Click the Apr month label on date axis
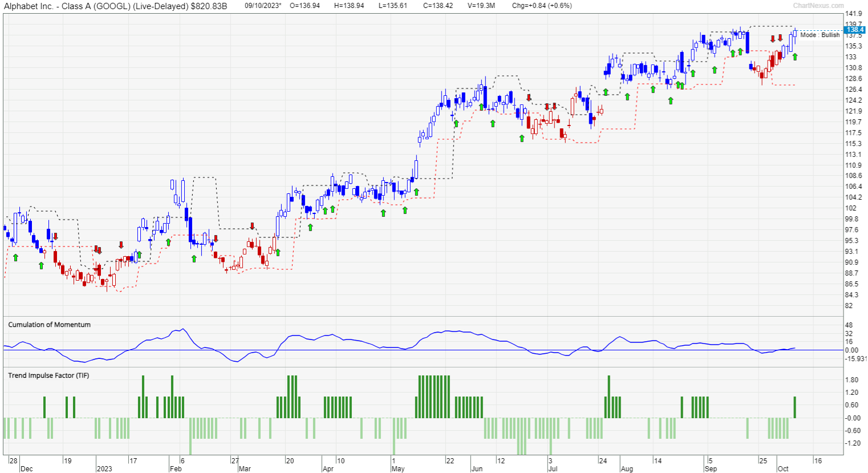The image size is (868, 473). pyautogui.click(x=328, y=469)
